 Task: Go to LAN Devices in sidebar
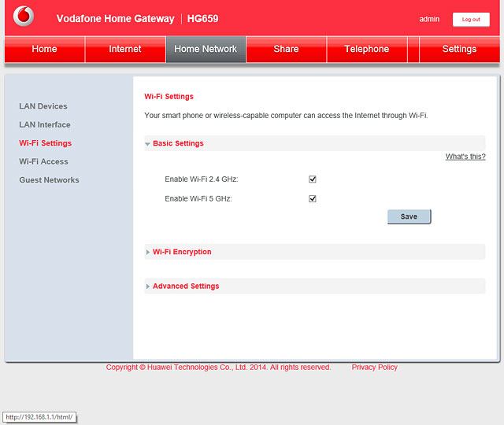coord(43,106)
